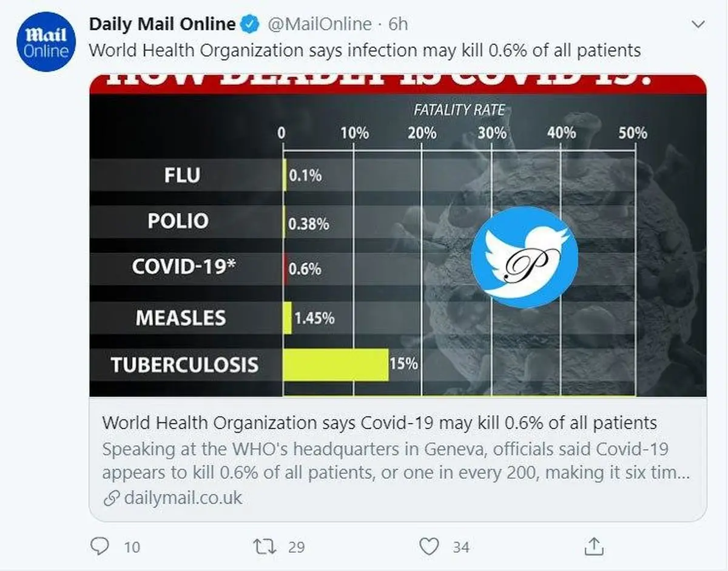Open the Daily Mail Online profile name
Image resolution: width=728 pixels, height=571 pixels.
pos(162,24)
